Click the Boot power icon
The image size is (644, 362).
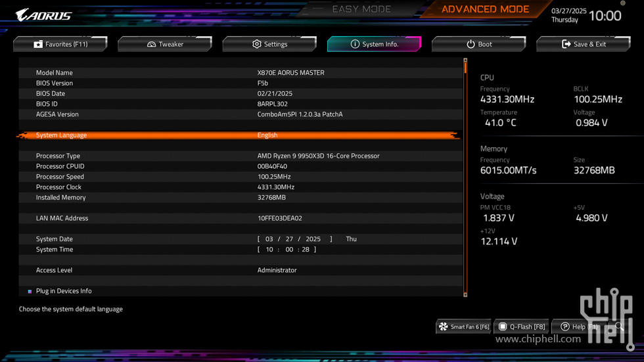(x=471, y=44)
